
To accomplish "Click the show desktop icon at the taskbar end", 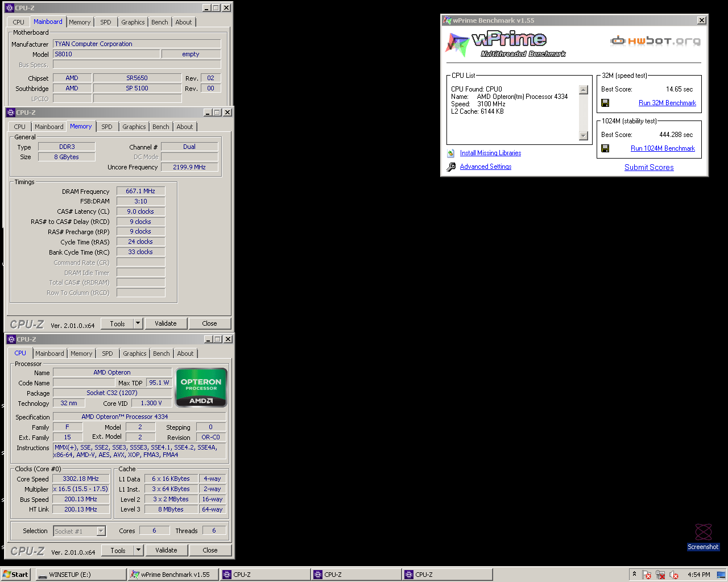I will point(721,575).
